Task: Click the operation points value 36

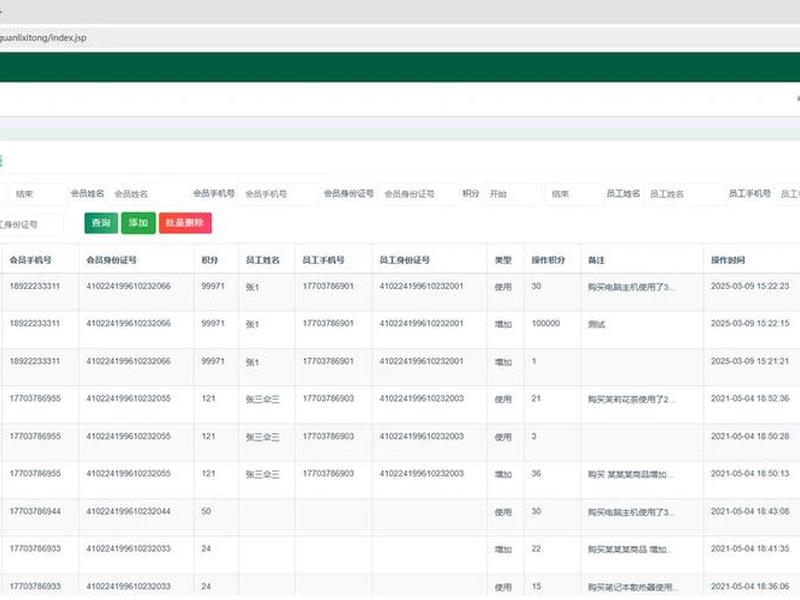Action: point(536,473)
